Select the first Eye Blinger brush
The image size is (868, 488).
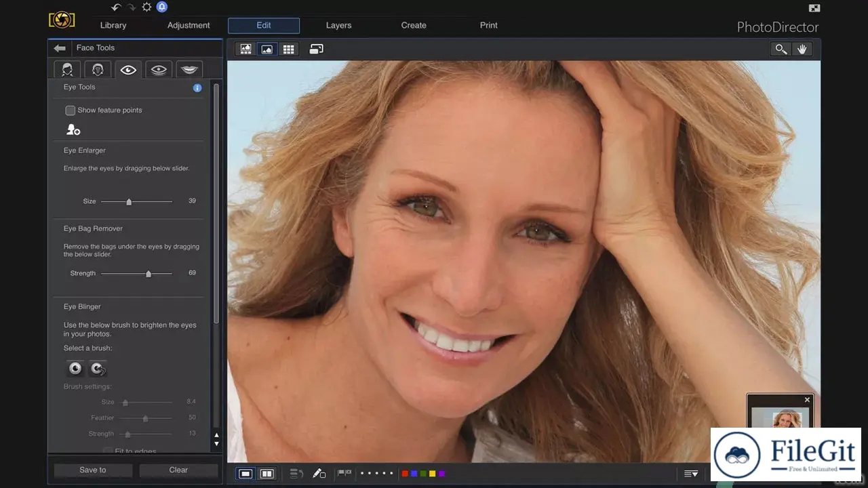pos(75,368)
